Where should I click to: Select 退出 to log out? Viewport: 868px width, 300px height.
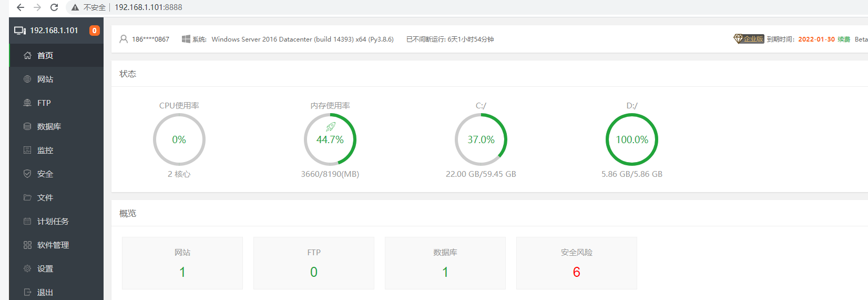(x=56, y=291)
